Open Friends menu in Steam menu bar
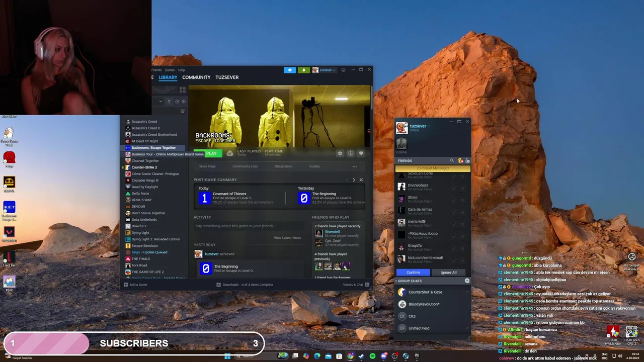Screen dimensions: 644x362 pos(156,70)
